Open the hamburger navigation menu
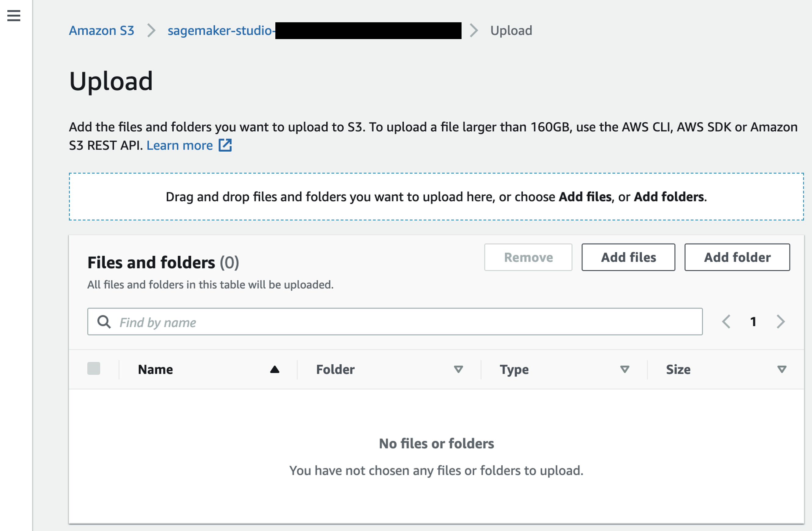Viewport: 812px width, 531px height. point(14,15)
